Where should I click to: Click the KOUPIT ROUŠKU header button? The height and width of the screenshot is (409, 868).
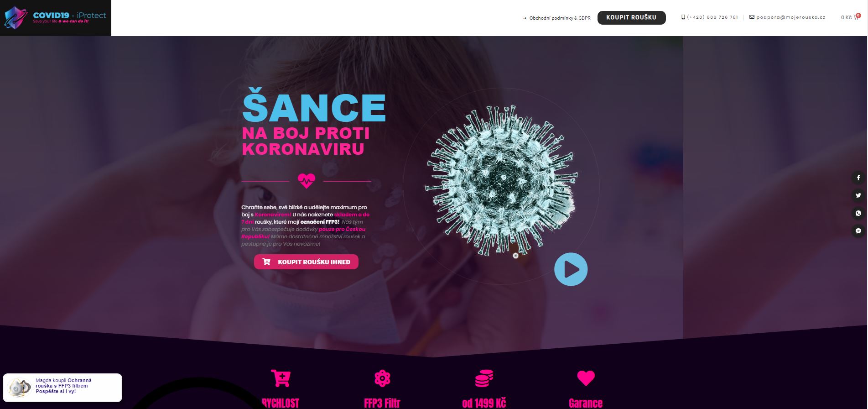click(631, 17)
